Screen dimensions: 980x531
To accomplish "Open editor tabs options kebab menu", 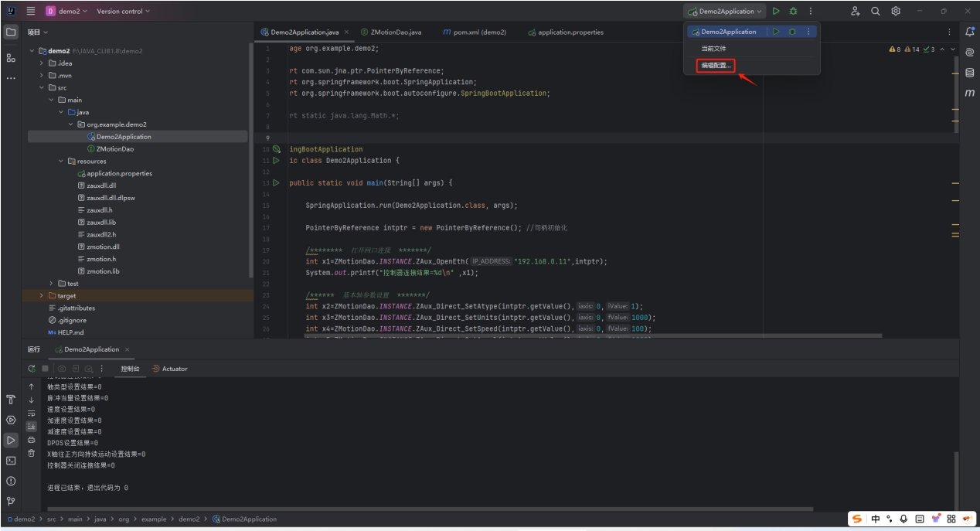I will (x=950, y=32).
